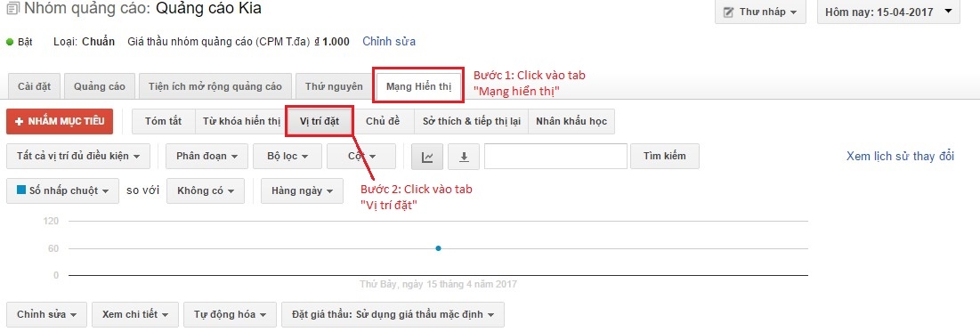
Task: Select the Tóm tắt sub-tab
Action: [x=163, y=121]
